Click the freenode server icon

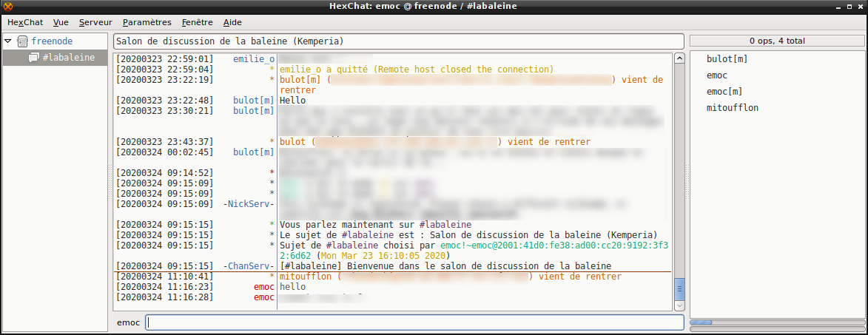(x=22, y=41)
